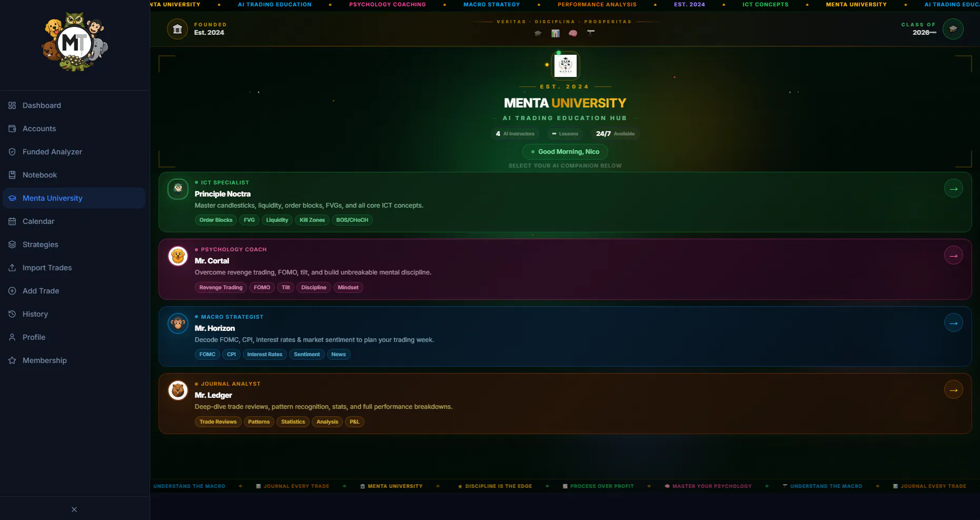The width and height of the screenshot is (980, 520).
Task: Click the History clock icon
Action: pos(12,314)
